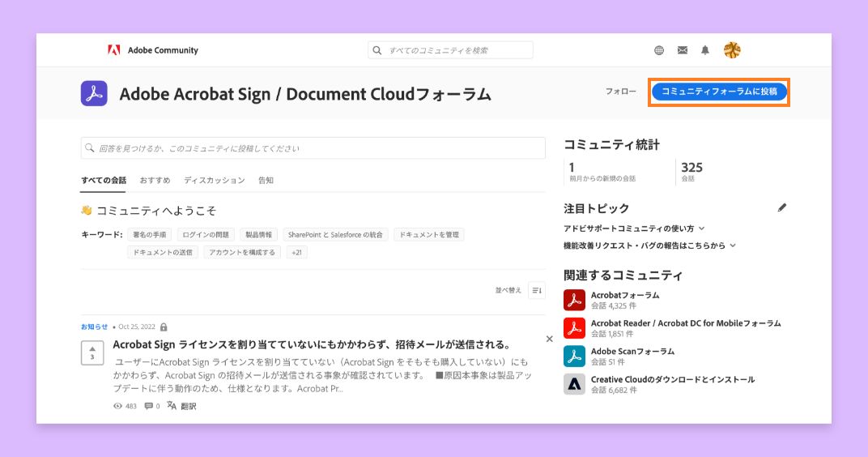
Task: Click the 関連するコミュニティ heading
Action: pyautogui.click(x=623, y=275)
